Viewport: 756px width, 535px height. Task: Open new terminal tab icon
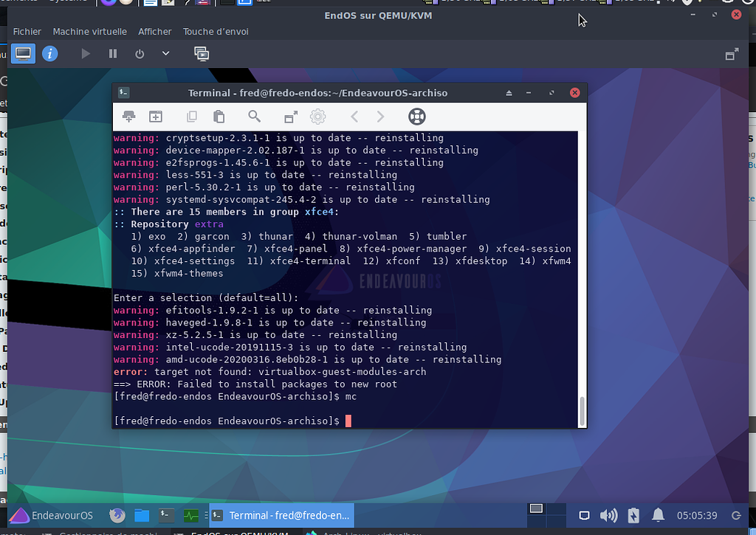[x=128, y=116]
